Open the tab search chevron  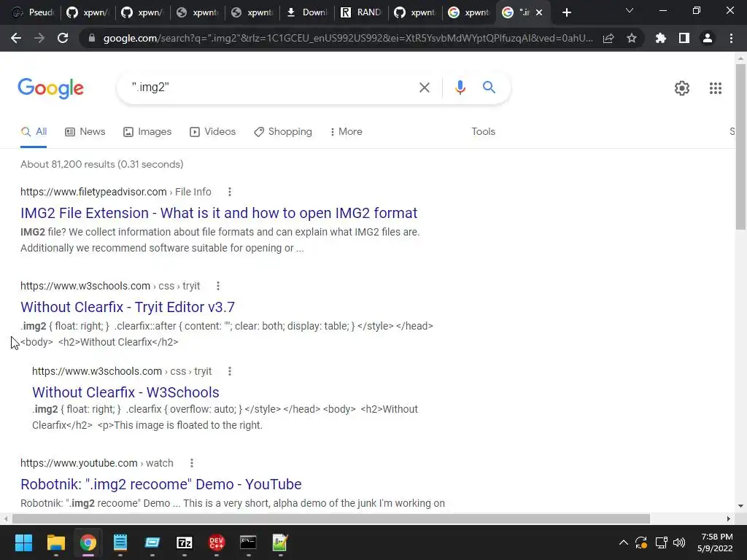pyautogui.click(x=630, y=10)
